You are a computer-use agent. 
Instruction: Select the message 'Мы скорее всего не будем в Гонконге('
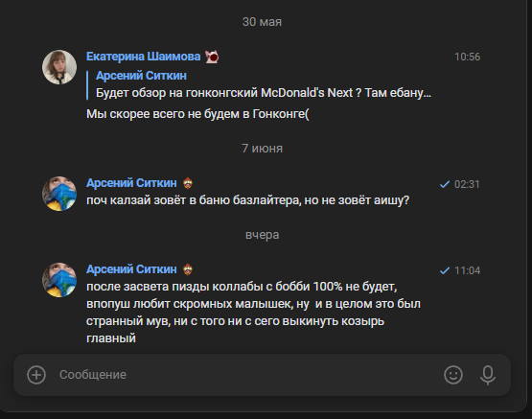click(197, 114)
